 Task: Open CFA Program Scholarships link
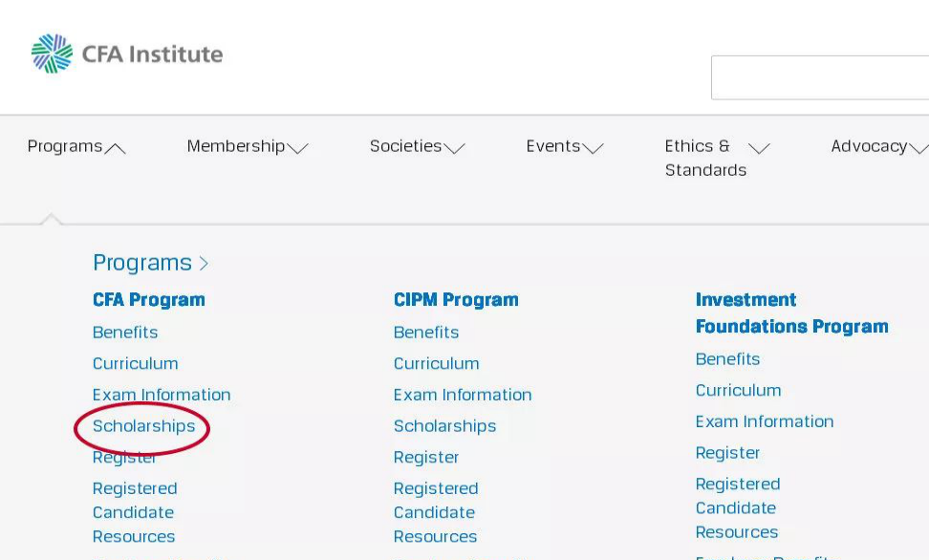(143, 426)
